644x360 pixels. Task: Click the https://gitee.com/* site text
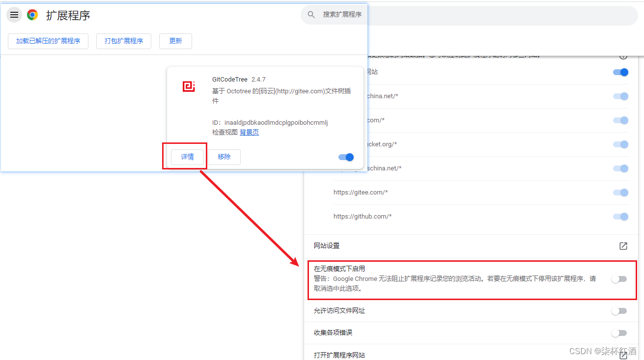pos(361,193)
